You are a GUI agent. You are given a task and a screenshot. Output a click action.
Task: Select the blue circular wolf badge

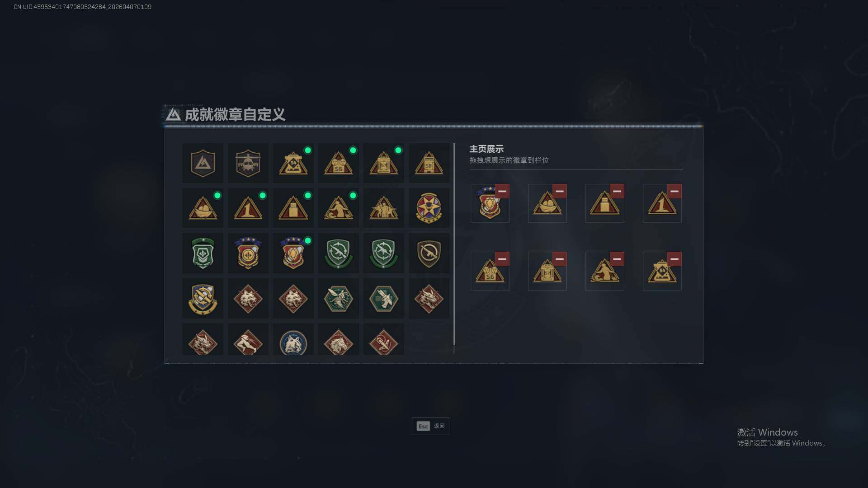click(x=293, y=340)
